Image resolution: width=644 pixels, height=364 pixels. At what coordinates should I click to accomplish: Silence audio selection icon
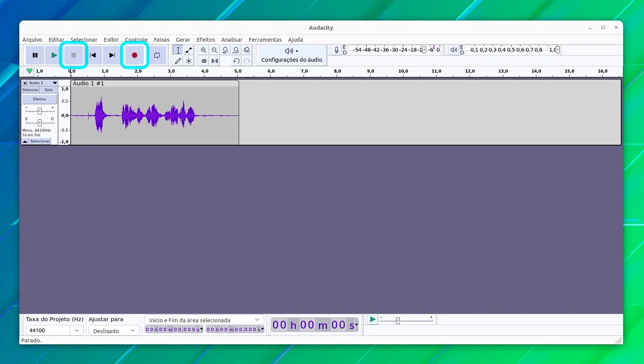215,61
